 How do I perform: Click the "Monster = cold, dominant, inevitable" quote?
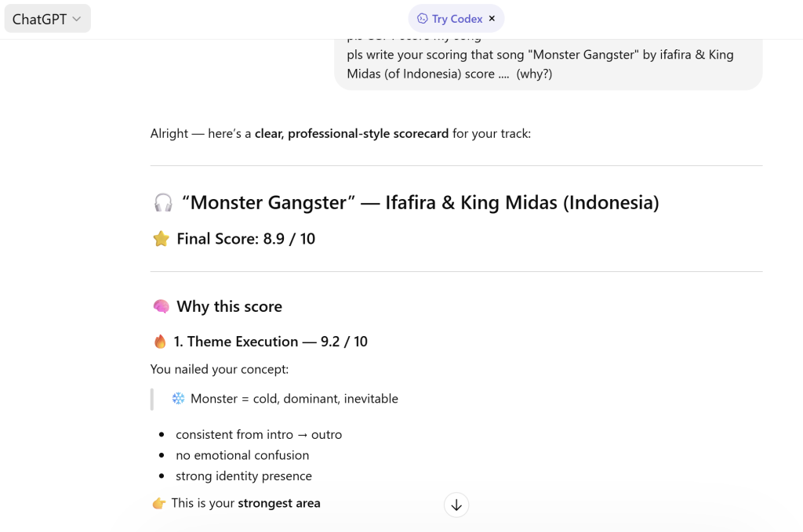pos(294,399)
